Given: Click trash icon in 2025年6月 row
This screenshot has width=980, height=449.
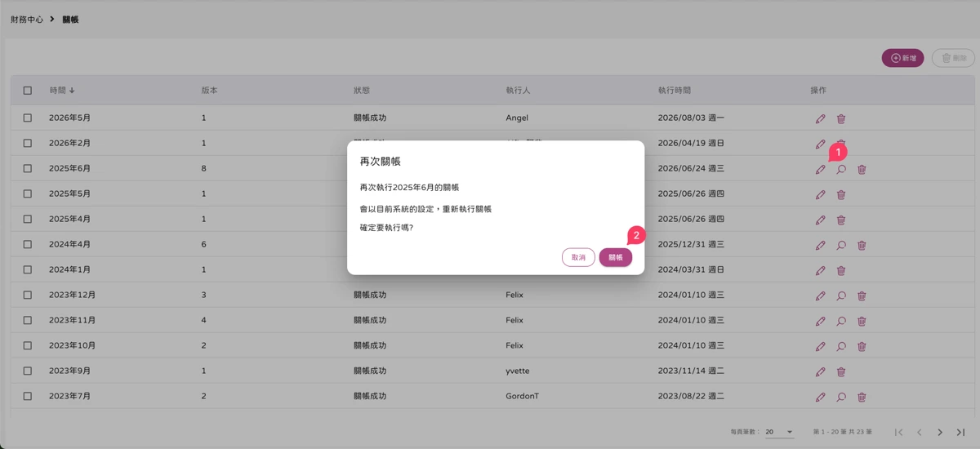Looking at the screenshot, I should coord(862,169).
